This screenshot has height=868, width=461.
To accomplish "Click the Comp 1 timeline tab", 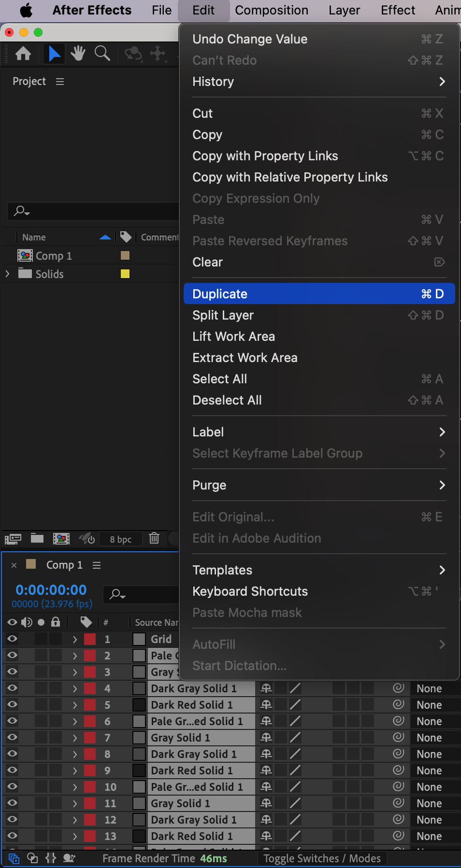I will tap(64, 565).
